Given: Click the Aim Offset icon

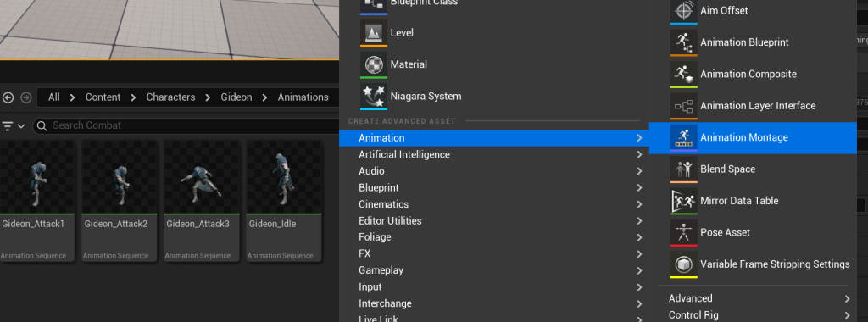Looking at the screenshot, I should tap(684, 11).
